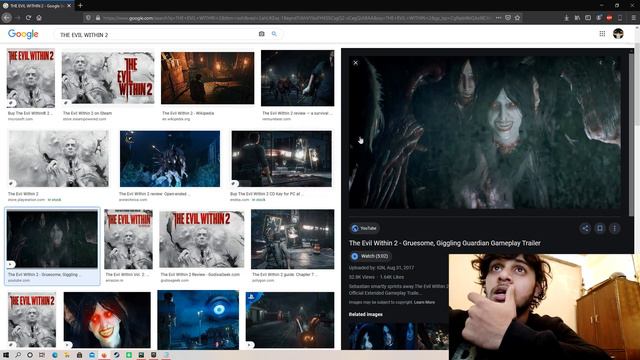The width and height of the screenshot is (640, 360).
Task: Click the search by image camera icon
Action: click(262, 34)
